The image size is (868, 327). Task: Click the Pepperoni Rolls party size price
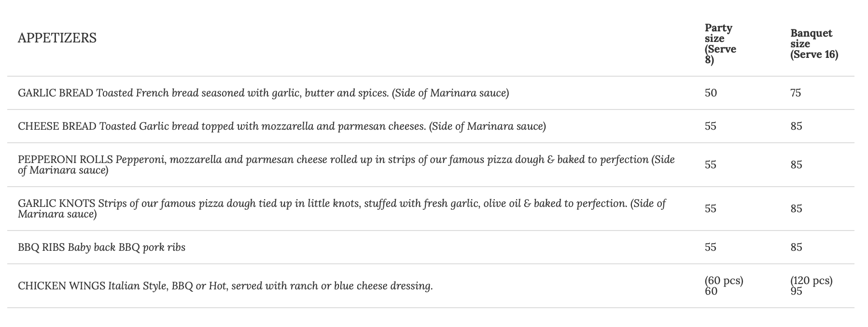tap(711, 165)
